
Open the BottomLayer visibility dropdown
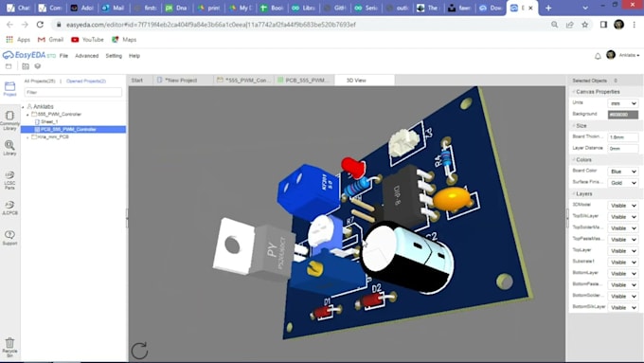(623, 273)
